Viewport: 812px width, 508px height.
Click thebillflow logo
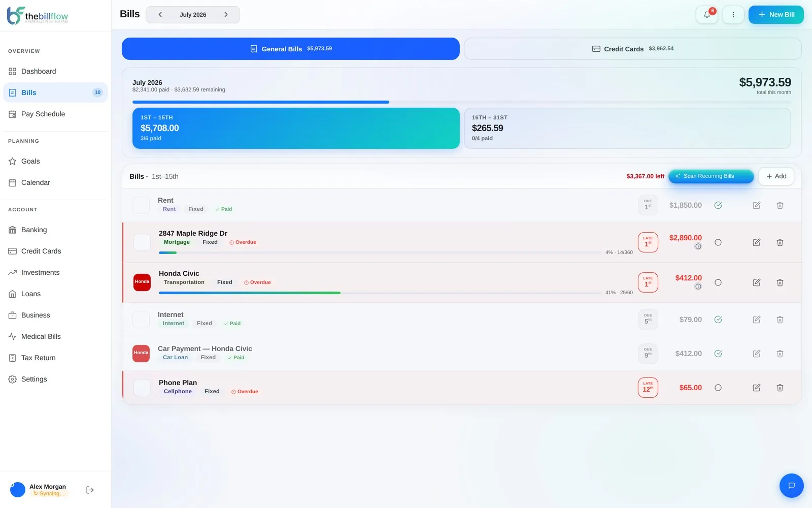38,16
